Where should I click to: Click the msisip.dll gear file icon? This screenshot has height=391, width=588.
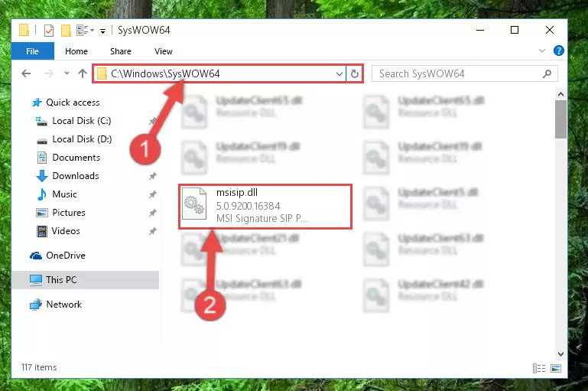pyautogui.click(x=194, y=204)
